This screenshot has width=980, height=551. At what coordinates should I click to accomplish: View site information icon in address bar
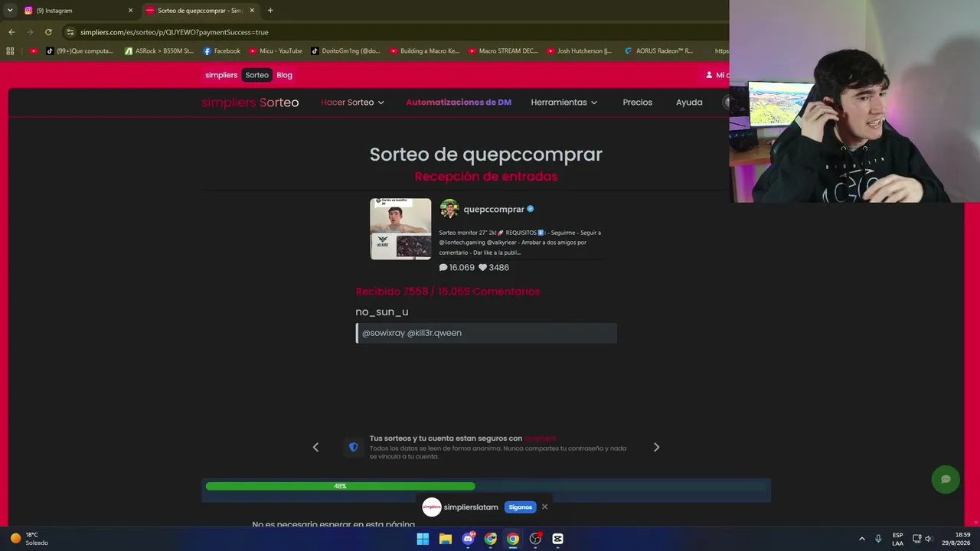click(x=70, y=32)
